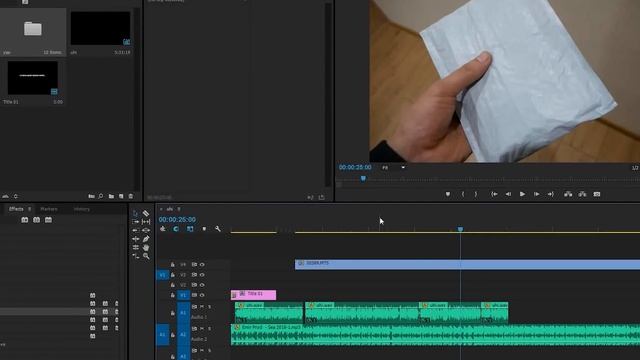Toggle Linked Selection in the timeline
This screenshot has height=360, width=640.
click(190, 229)
